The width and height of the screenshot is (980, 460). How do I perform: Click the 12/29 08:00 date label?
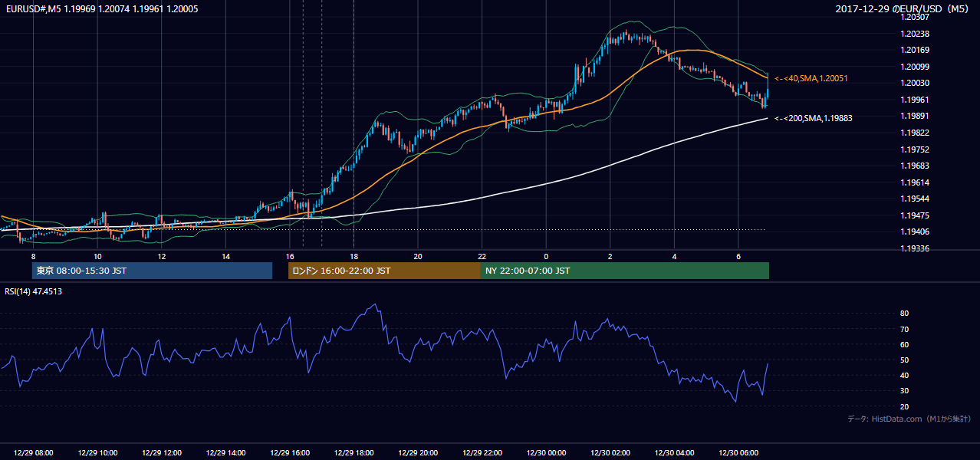point(34,453)
